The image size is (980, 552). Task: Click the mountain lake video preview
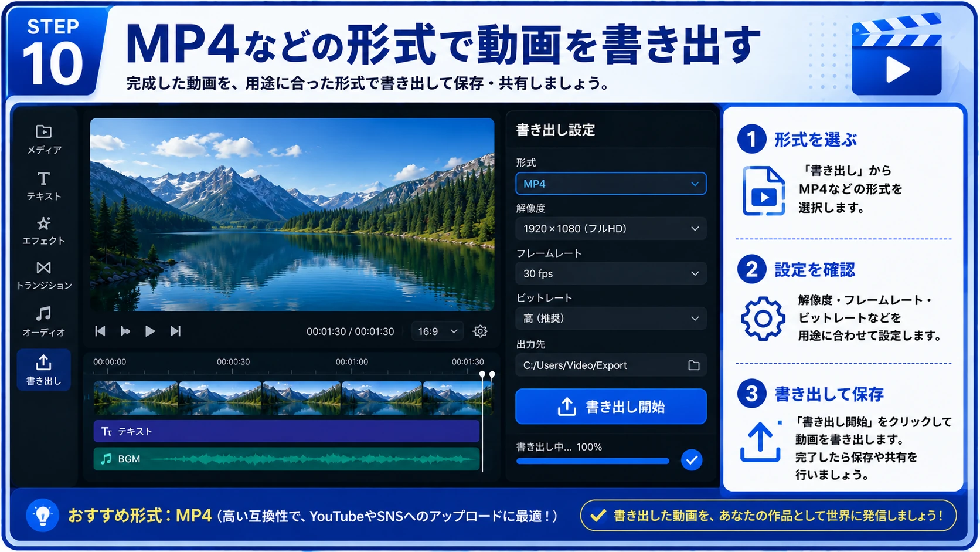click(292, 214)
